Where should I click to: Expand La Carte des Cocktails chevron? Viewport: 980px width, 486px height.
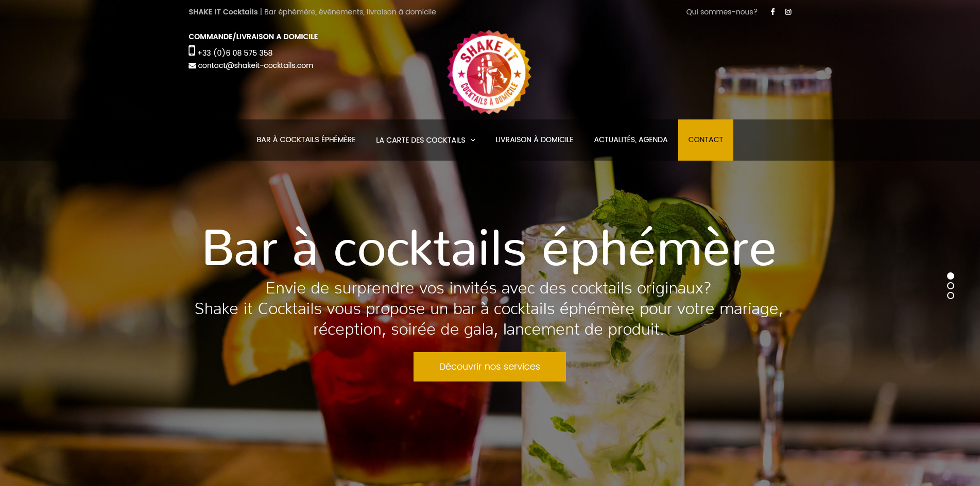point(473,140)
